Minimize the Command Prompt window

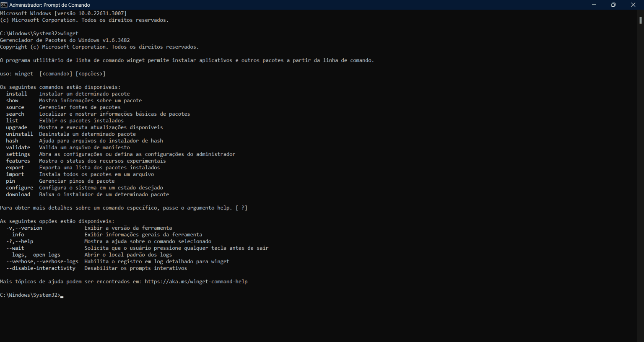click(x=594, y=5)
